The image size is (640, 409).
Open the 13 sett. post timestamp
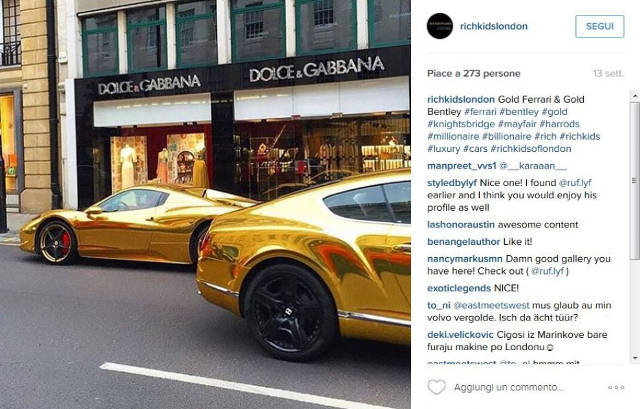click(x=608, y=73)
